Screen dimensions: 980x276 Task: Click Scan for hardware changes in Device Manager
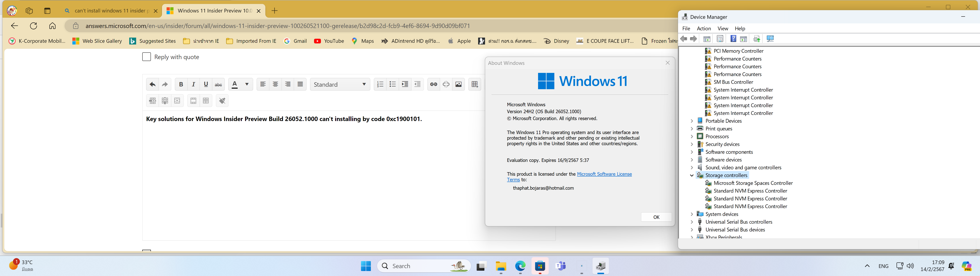click(x=770, y=39)
